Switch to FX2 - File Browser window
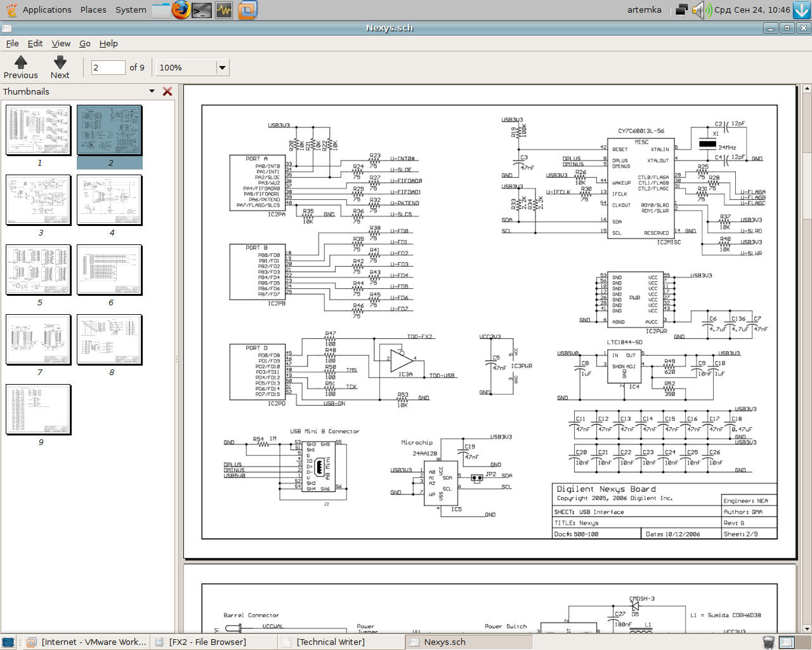Image resolution: width=812 pixels, height=650 pixels. (214, 642)
